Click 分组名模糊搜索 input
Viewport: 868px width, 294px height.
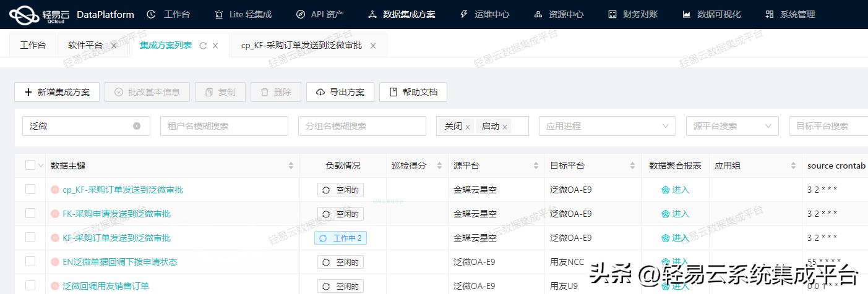pos(362,126)
